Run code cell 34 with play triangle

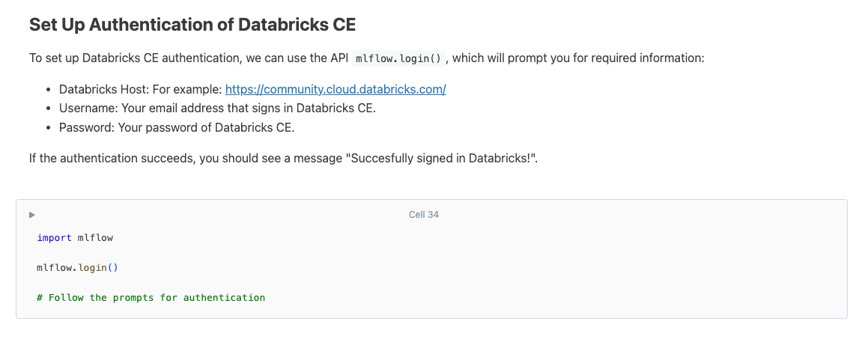[31, 215]
